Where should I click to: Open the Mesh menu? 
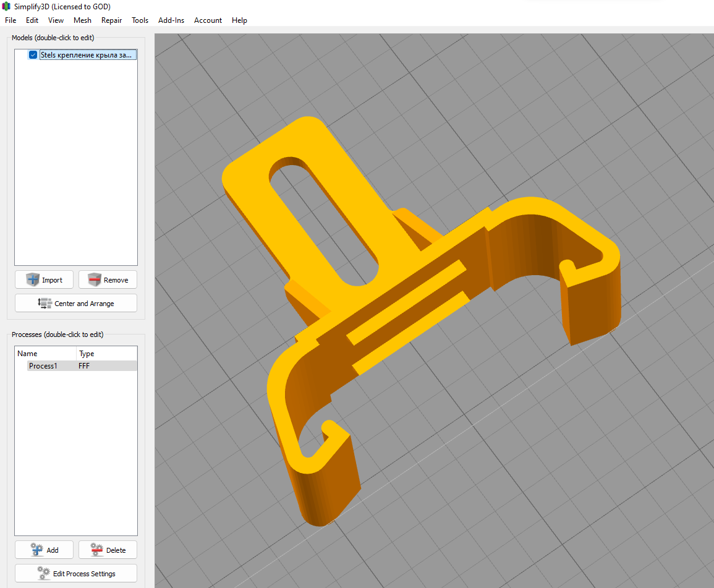(x=82, y=20)
